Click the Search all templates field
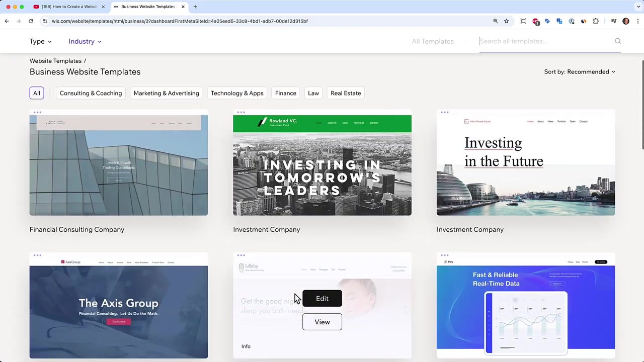This screenshot has width=644, height=362. (545, 41)
